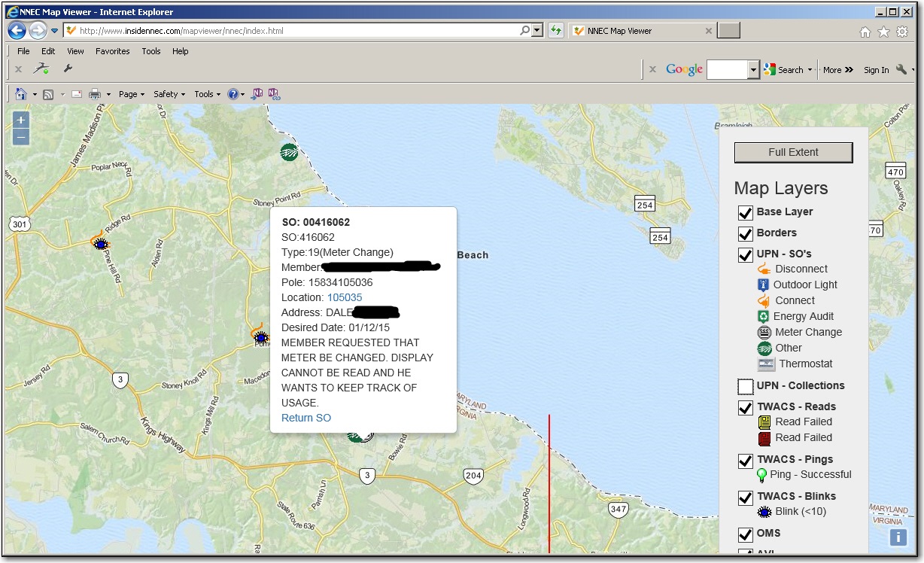Open the Favorites menu
Screen dimensions: 924x563
coord(112,51)
